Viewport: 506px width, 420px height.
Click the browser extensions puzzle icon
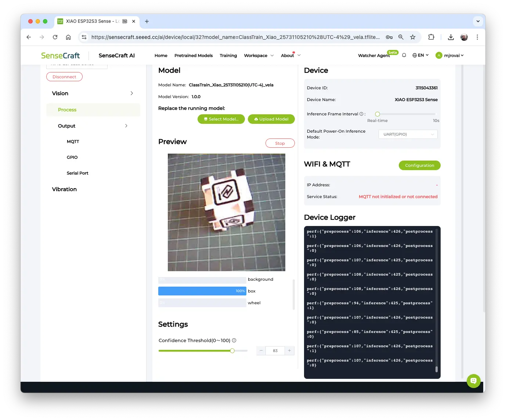pos(431,37)
